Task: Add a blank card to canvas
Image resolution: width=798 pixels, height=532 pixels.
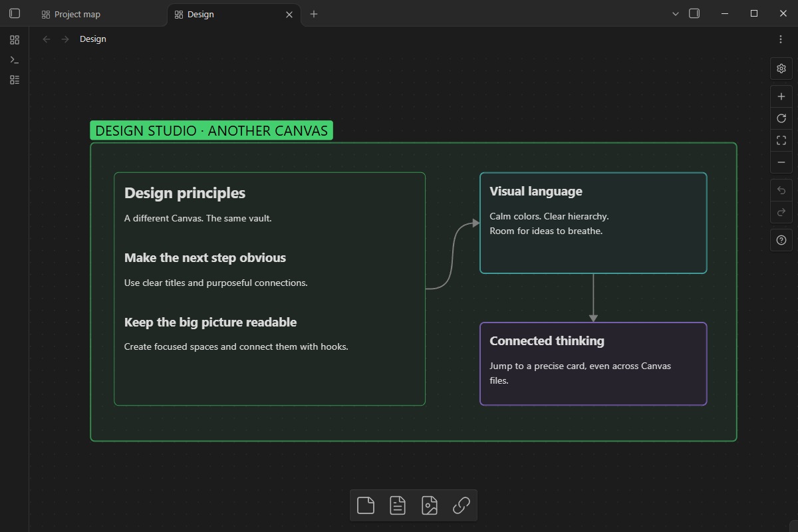Action: 366,505
